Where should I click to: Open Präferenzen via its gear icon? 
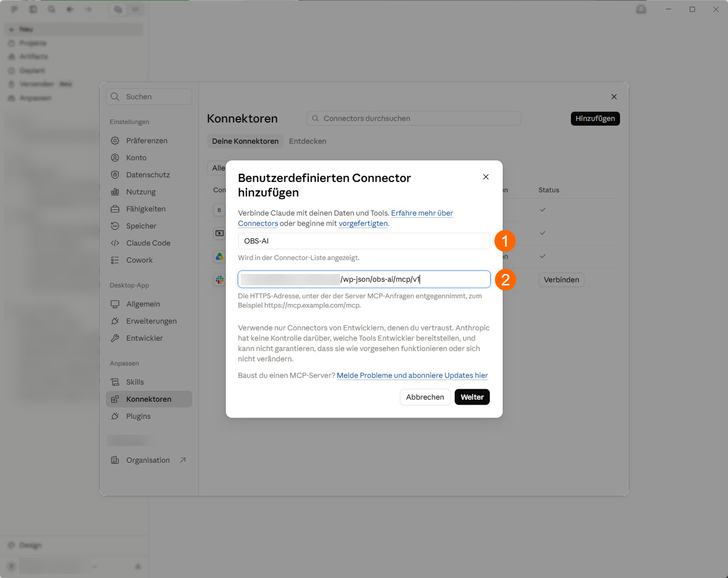pos(115,141)
